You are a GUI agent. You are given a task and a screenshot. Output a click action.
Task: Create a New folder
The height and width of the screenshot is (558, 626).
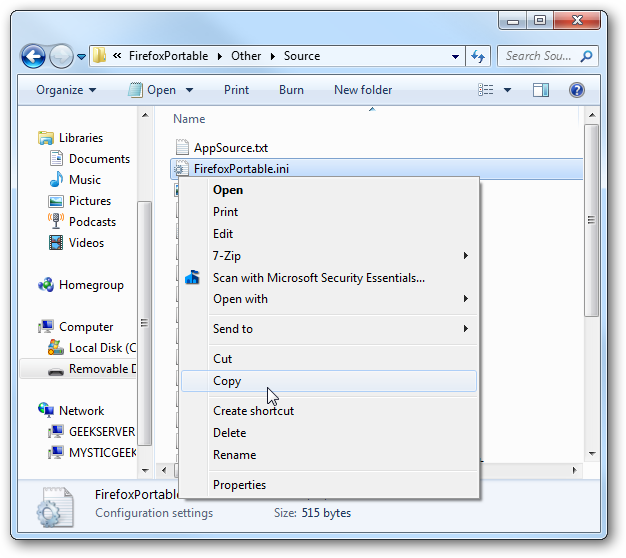click(363, 90)
